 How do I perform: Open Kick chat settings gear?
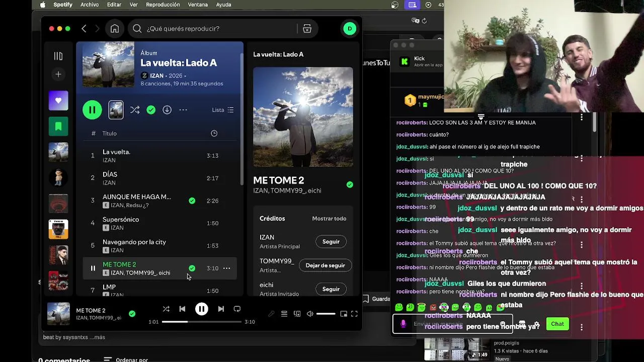coord(536,324)
